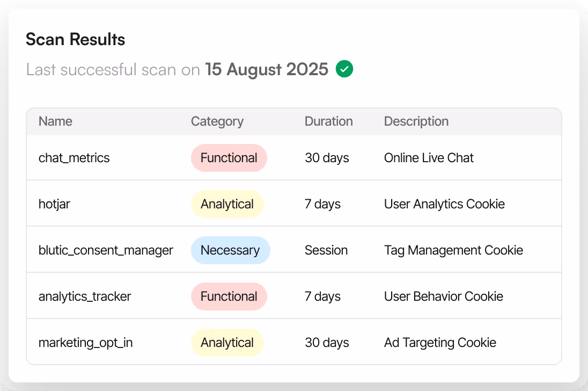588x391 pixels.
Task: Select the Description column header
Action: pyautogui.click(x=416, y=121)
